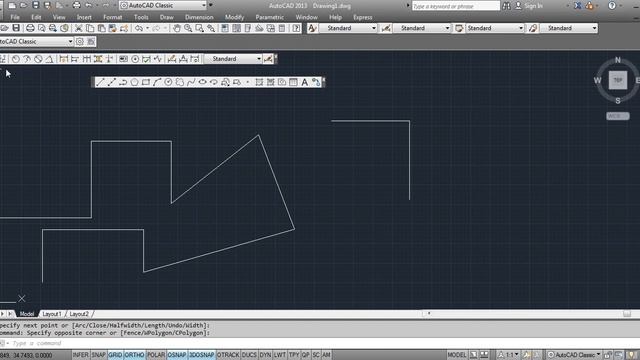Screen dimensions: 640x360
Task: Select the Revision Cloud tool
Action: click(180, 82)
